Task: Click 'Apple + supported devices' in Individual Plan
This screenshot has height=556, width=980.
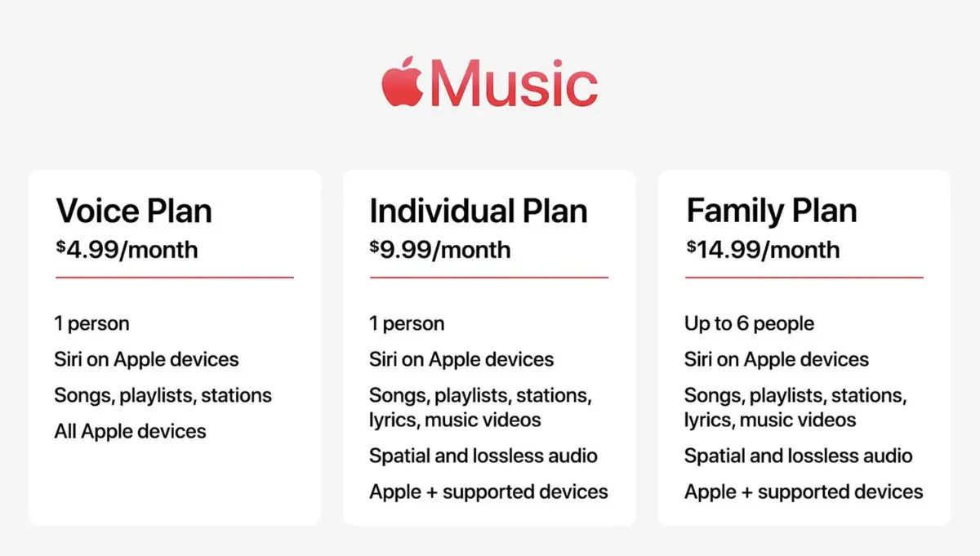Action: pos(488,492)
